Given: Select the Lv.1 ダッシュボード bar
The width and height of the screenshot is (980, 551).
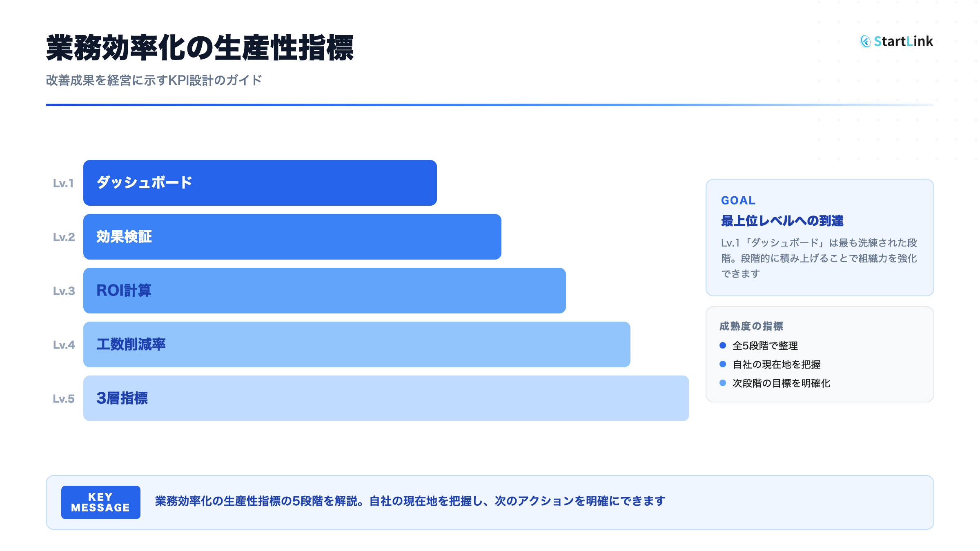Looking at the screenshot, I should pos(260,183).
